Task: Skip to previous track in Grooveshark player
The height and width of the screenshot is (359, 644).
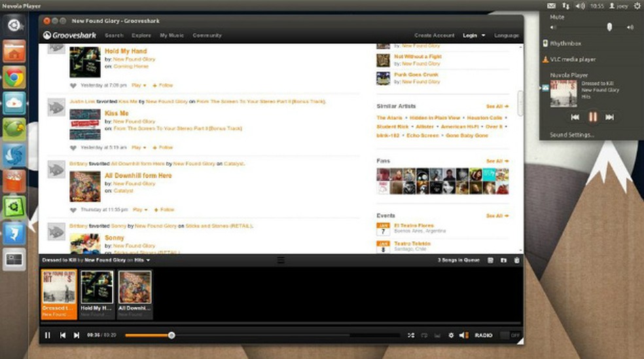Action: (62, 335)
